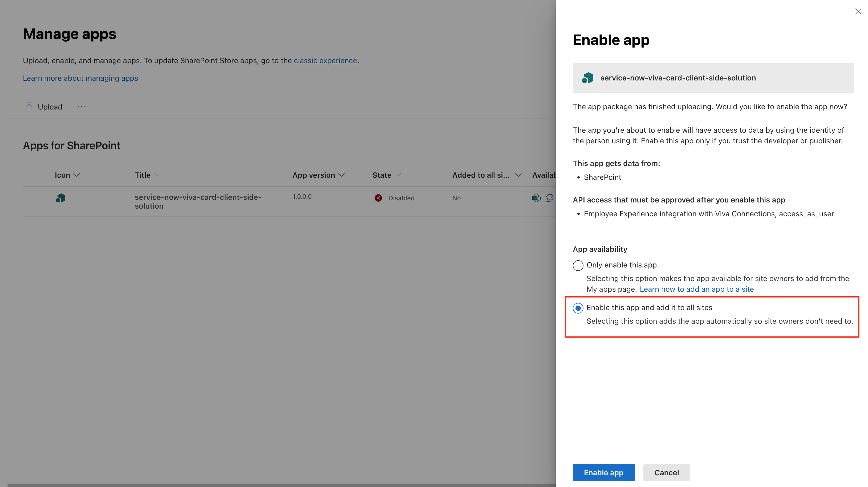This screenshot has height=487, width=868.
Task: Open the more options ellipsis menu
Action: click(x=82, y=107)
